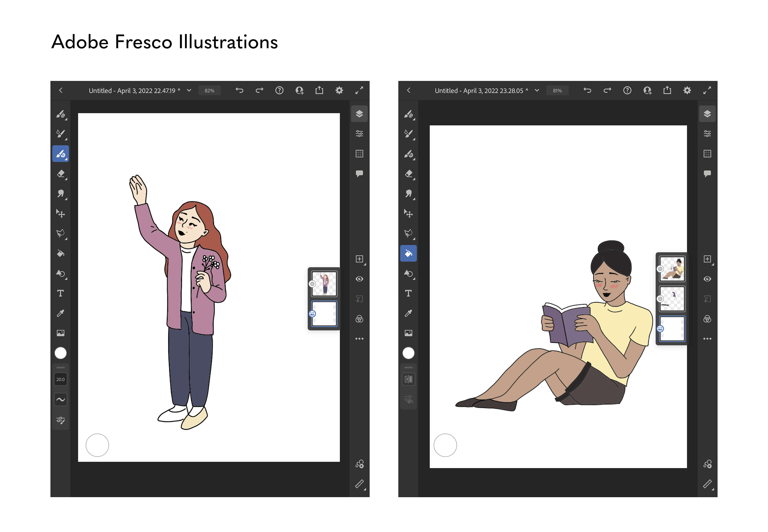This screenshot has height=532, width=768.
Task: Undo last action in right window
Action: pyautogui.click(x=587, y=90)
